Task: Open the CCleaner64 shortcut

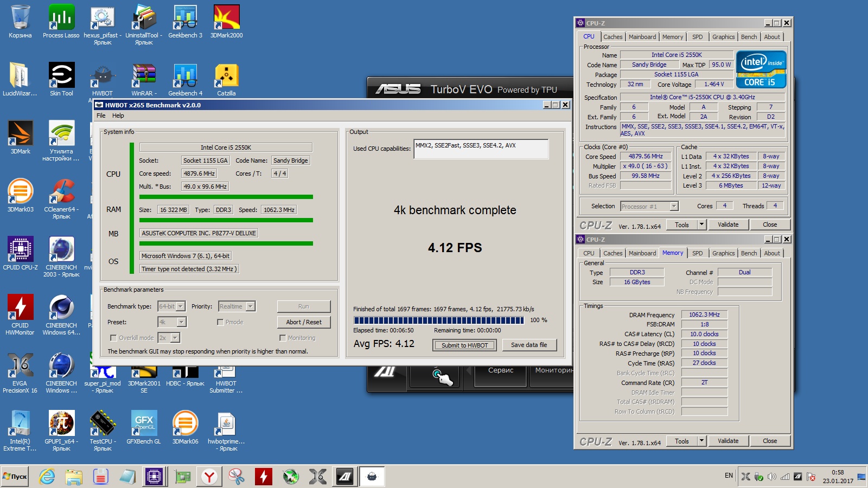Action: 61,198
